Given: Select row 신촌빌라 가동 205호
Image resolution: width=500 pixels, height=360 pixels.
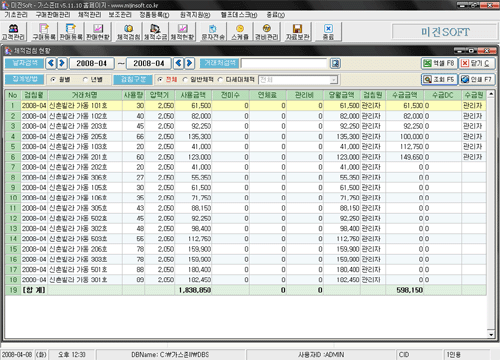Looking at the screenshot, I should 245,136.
